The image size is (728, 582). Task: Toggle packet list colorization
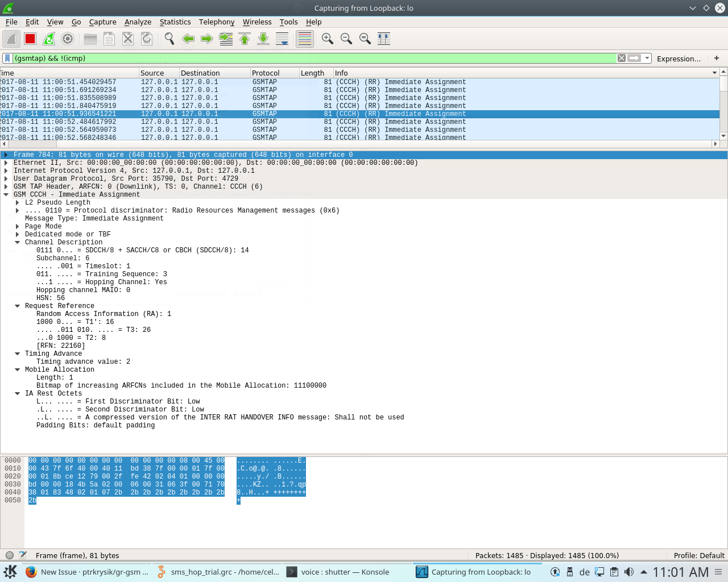(x=304, y=39)
